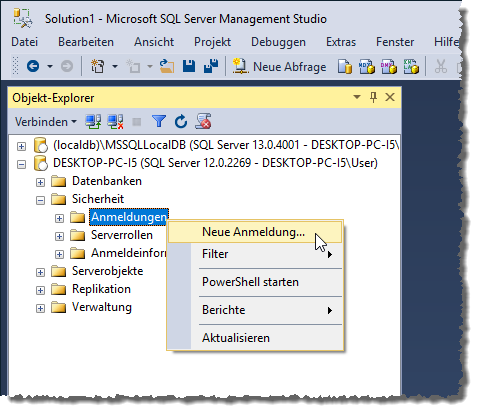
Task: Open the back navigation history dropdown arrow
Action: (50, 66)
